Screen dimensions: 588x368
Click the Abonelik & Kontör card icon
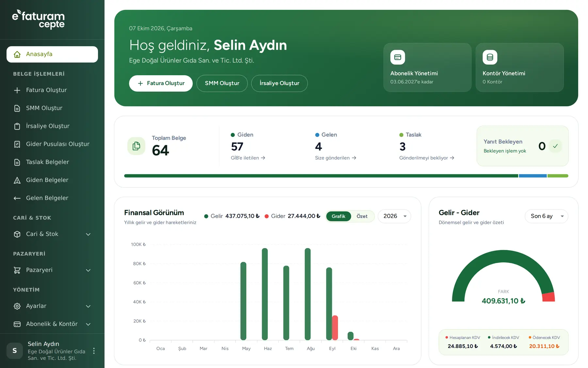point(17,324)
